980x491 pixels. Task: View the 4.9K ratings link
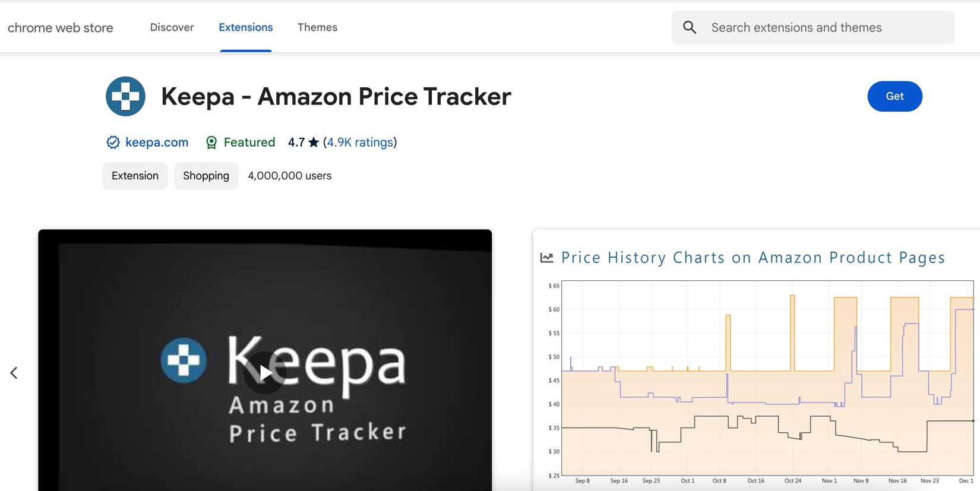(x=359, y=142)
